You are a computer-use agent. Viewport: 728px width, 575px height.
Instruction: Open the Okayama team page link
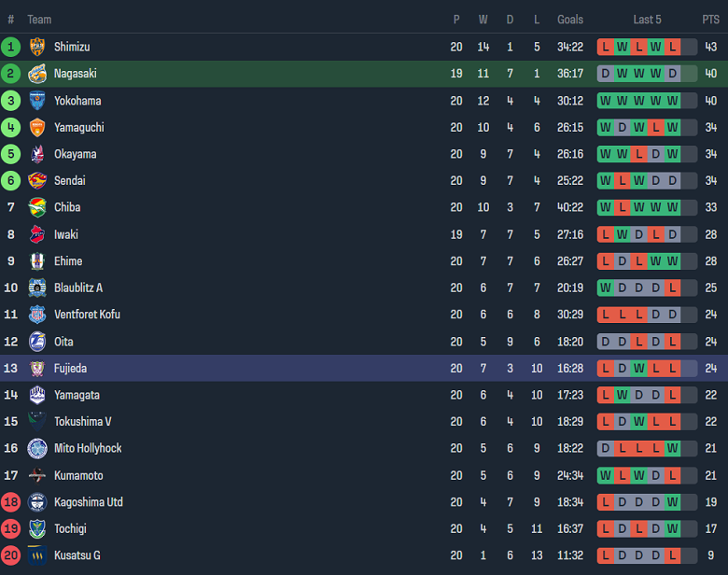(x=76, y=154)
